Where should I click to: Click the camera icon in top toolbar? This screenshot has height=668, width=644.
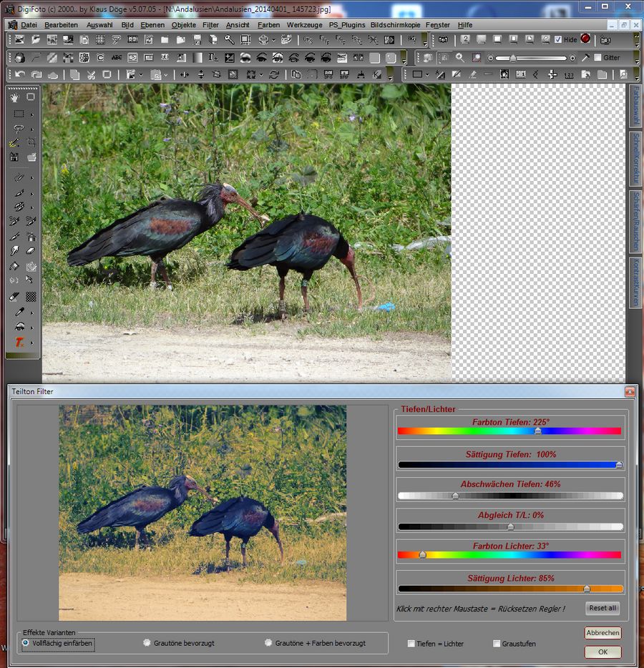click(x=443, y=39)
